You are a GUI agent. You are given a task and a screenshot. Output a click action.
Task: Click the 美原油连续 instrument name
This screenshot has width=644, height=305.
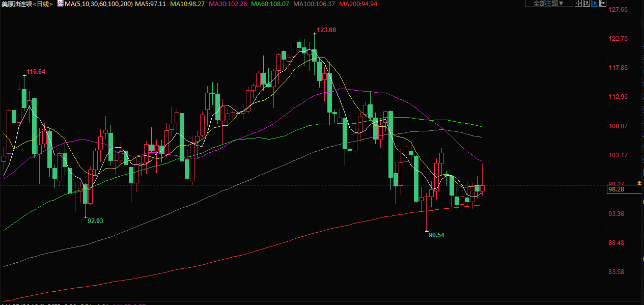[16, 4]
